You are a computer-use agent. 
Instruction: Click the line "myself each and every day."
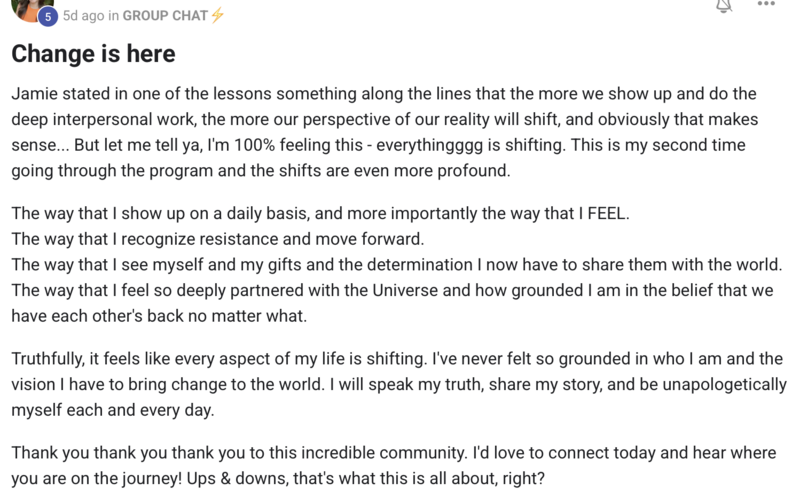pos(113,410)
